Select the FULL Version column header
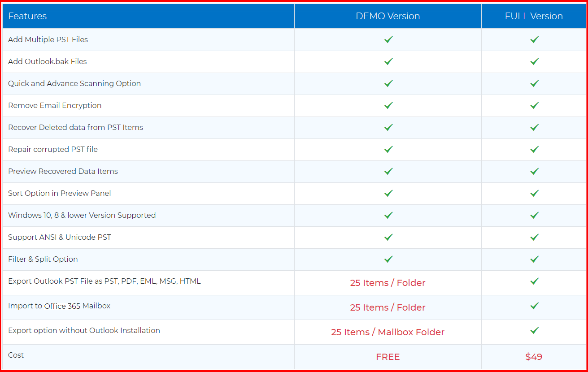 [534, 16]
